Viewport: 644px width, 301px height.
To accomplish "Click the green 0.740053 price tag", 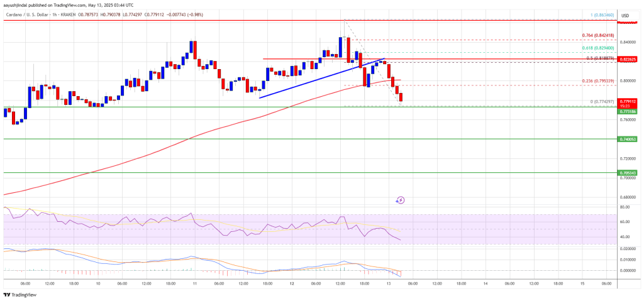I will (628, 140).
